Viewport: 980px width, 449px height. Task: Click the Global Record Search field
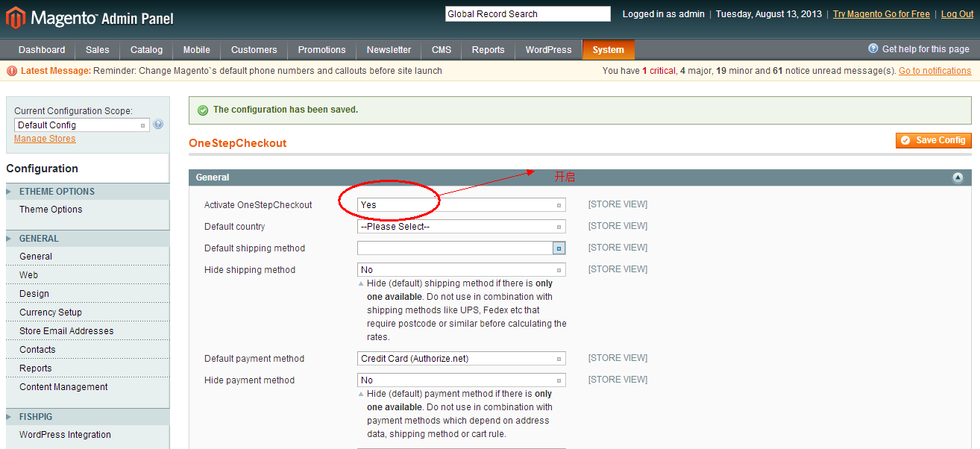528,14
